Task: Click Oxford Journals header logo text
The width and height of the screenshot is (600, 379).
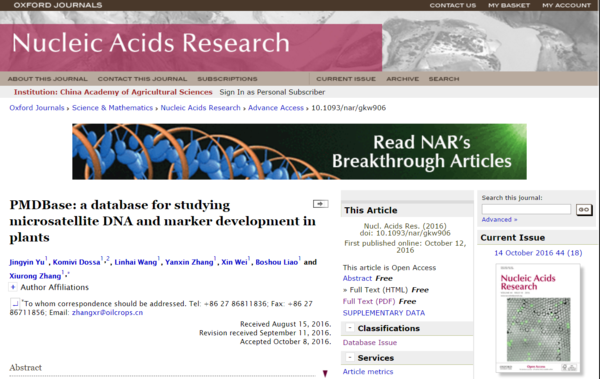Action: point(58,5)
